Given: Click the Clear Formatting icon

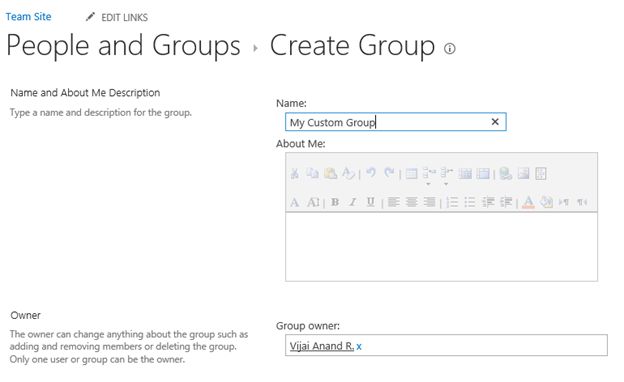Looking at the screenshot, I should (x=348, y=173).
